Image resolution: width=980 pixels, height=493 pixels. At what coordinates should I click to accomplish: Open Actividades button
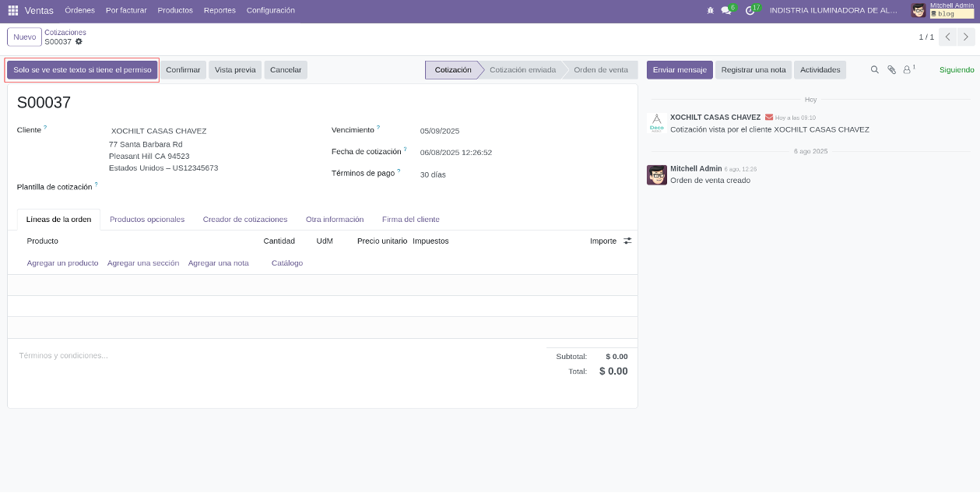tap(820, 70)
